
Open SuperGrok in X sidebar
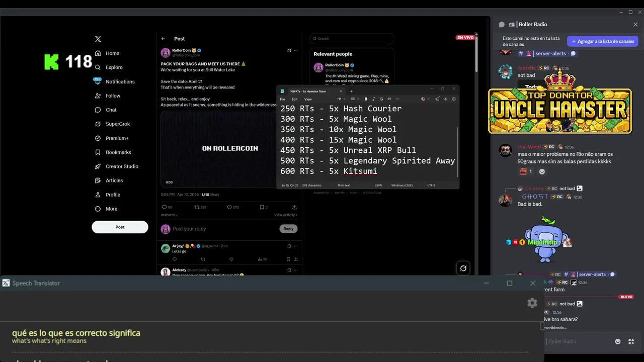(x=112, y=124)
